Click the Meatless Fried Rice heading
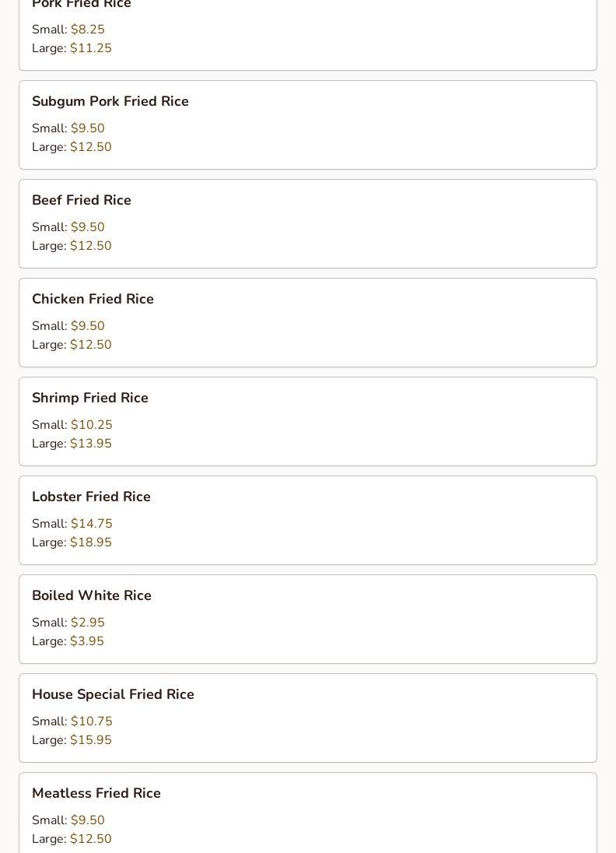 click(x=96, y=793)
